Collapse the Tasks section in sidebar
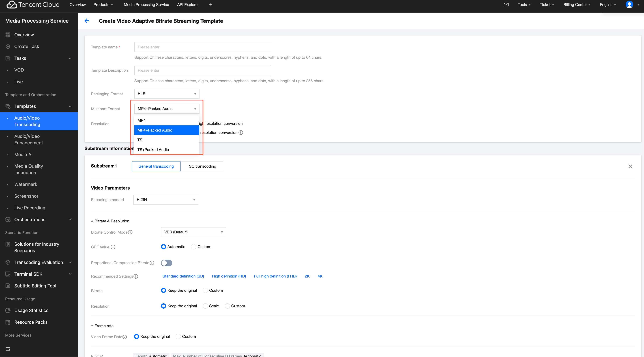 click(70, 58)
